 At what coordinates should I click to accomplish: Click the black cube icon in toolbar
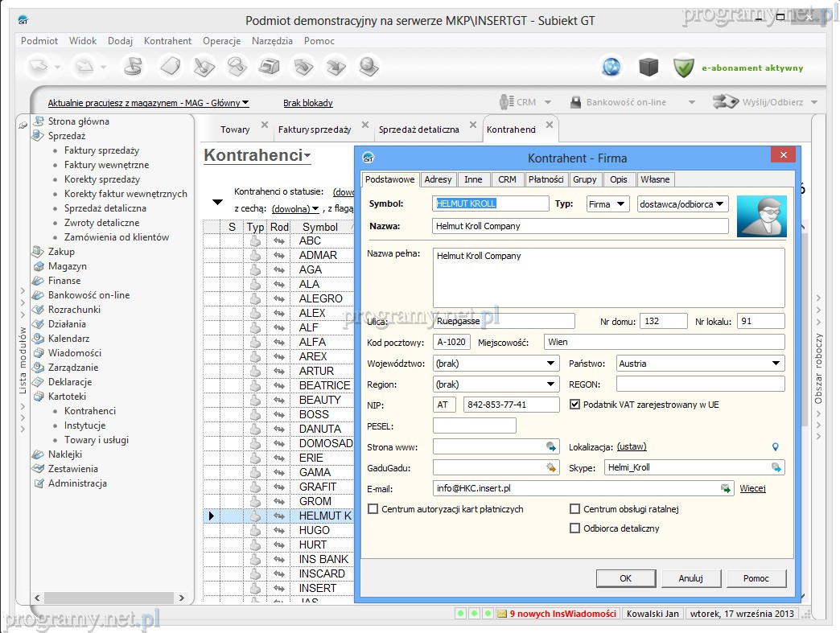coord(649,68)
